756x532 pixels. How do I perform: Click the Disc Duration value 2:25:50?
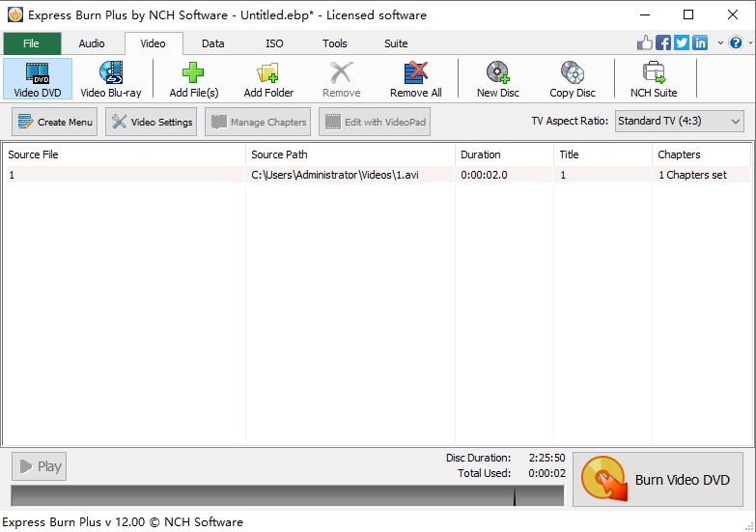[x=546, y=458]
